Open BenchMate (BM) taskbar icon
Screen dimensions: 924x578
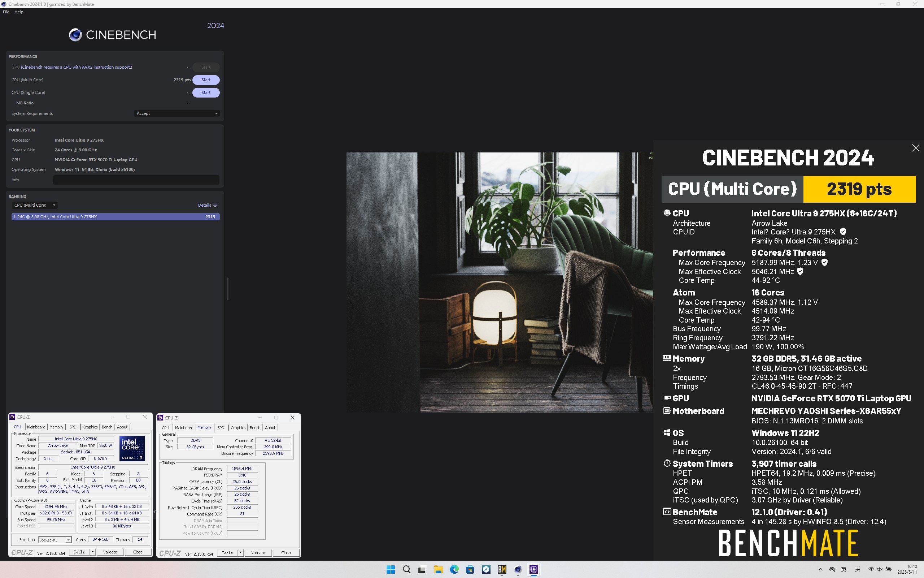coord(502,570)
